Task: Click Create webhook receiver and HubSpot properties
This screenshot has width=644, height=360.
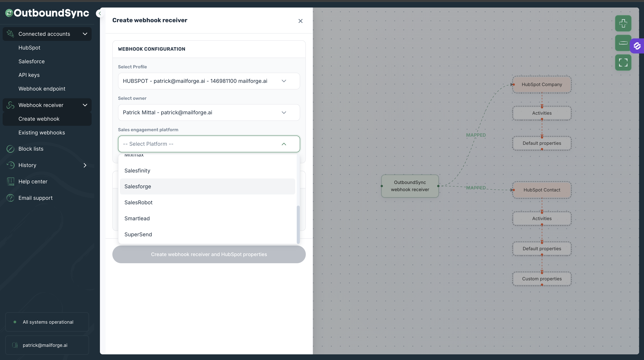Action: (x=209, y=254)
